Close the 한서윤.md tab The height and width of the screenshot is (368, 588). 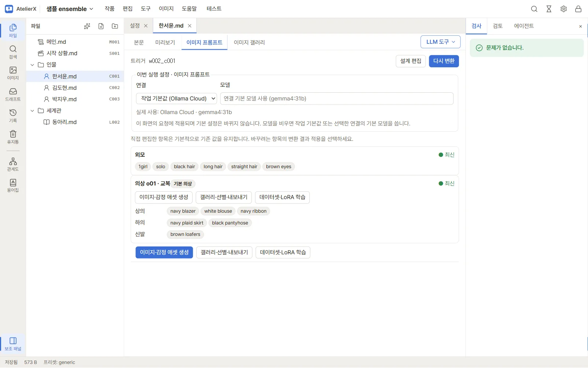[190, 26]
